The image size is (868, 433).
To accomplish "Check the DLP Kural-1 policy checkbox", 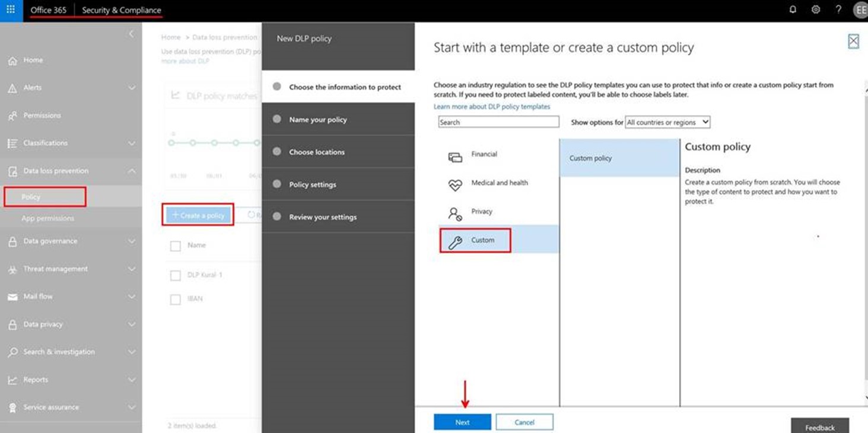I will pyautogui.click(x=175, y=276).
